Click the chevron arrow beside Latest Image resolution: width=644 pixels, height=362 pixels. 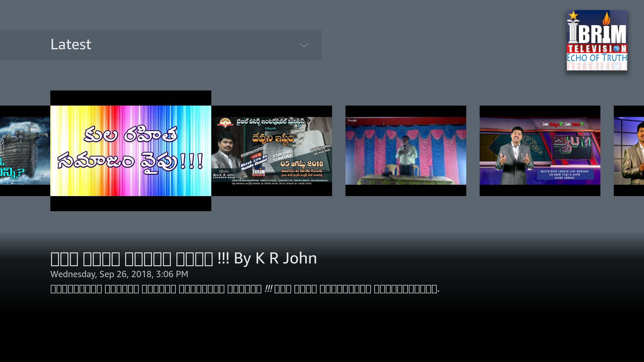304,45
